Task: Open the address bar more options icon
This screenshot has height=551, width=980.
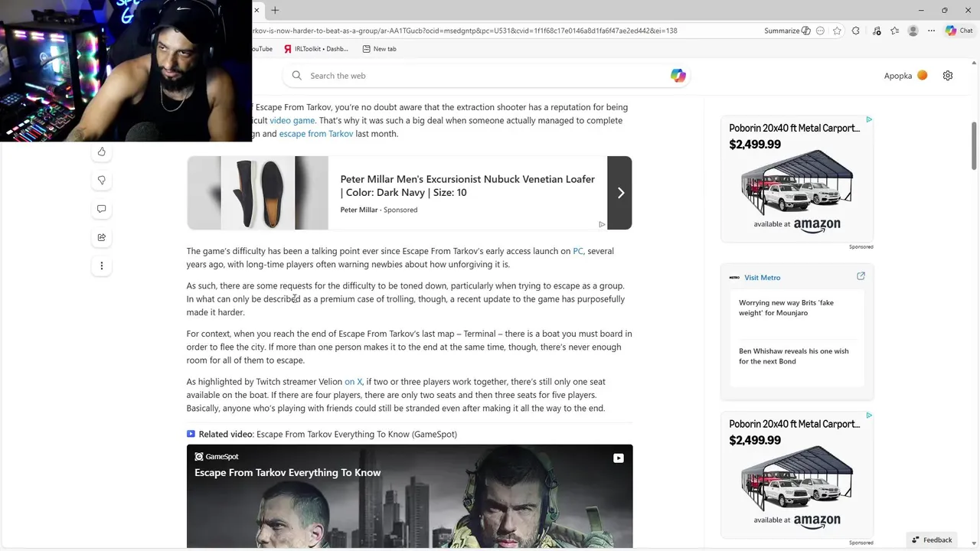Action: [821, 31]
